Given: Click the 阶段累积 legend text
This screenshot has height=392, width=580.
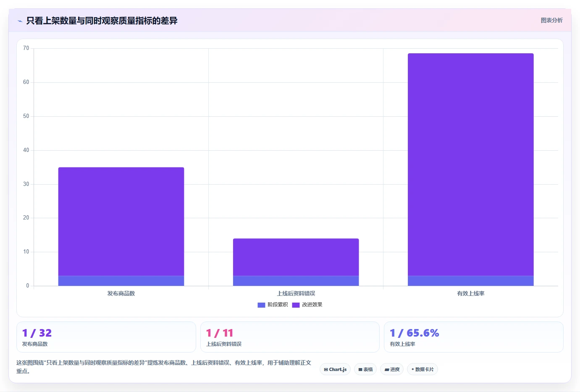Looking at the screenshot, I should (278, 305).
